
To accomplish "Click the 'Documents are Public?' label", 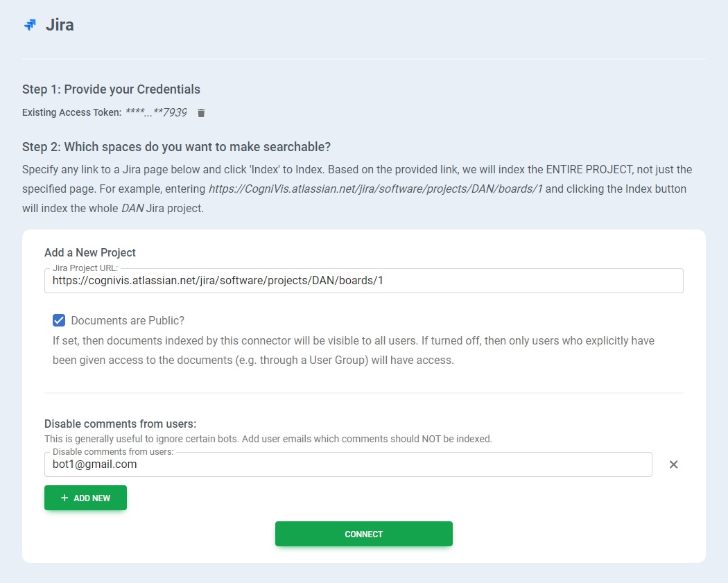I will [128, 320].
